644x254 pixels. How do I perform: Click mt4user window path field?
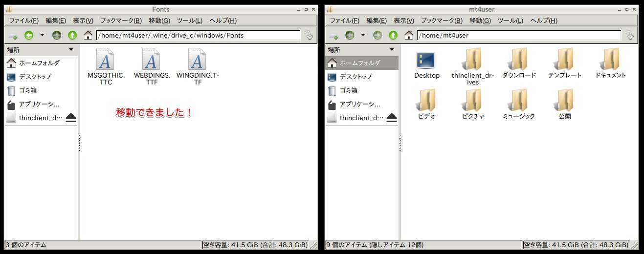click(x=519, y=35)
